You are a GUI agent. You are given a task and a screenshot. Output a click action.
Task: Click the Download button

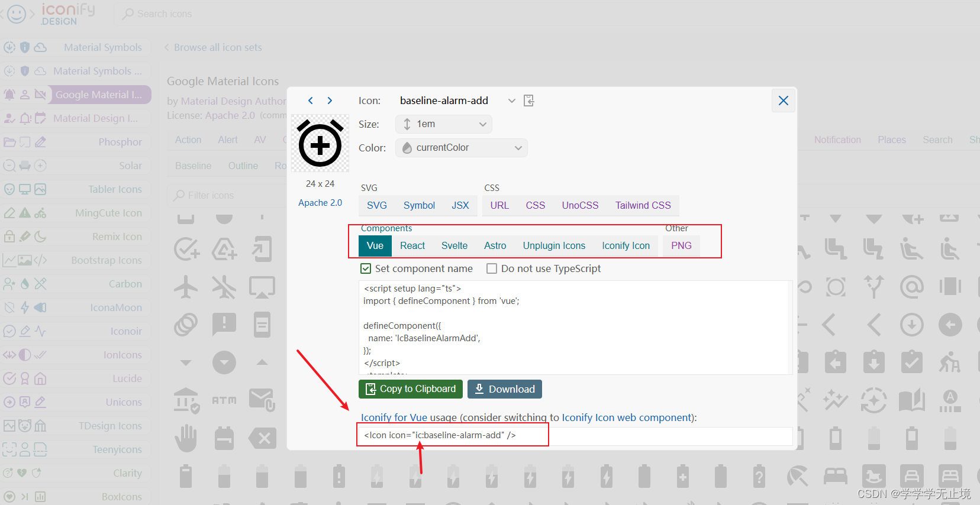(505, 389)
